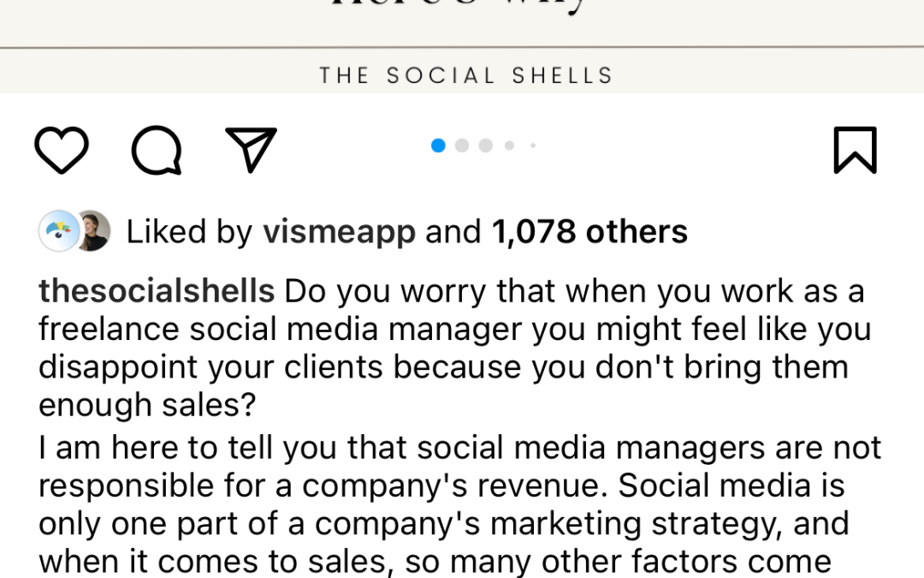
Task: Select the fourth carousel indicator dot
Action: [509, 146]
